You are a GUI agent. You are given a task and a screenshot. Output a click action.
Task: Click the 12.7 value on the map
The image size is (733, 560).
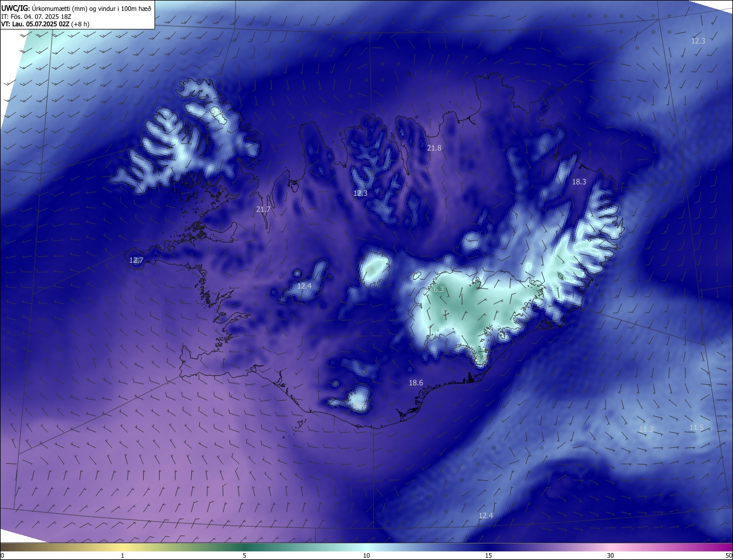[136, 260]
